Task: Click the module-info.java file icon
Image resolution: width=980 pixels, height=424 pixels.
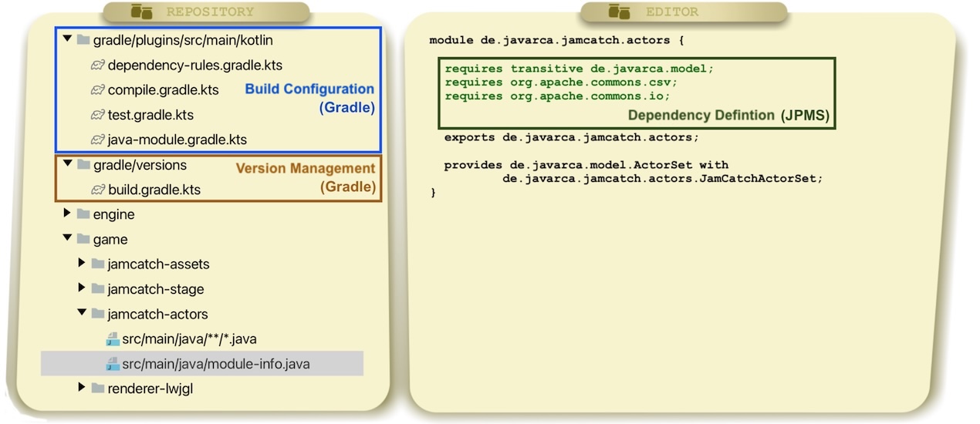Action: [113, 363]
